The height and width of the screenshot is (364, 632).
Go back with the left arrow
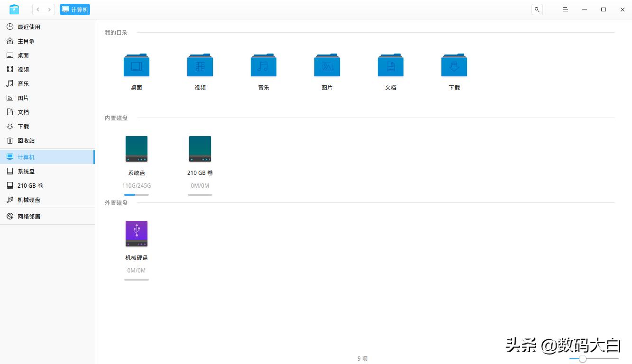(x=38, y=9)
